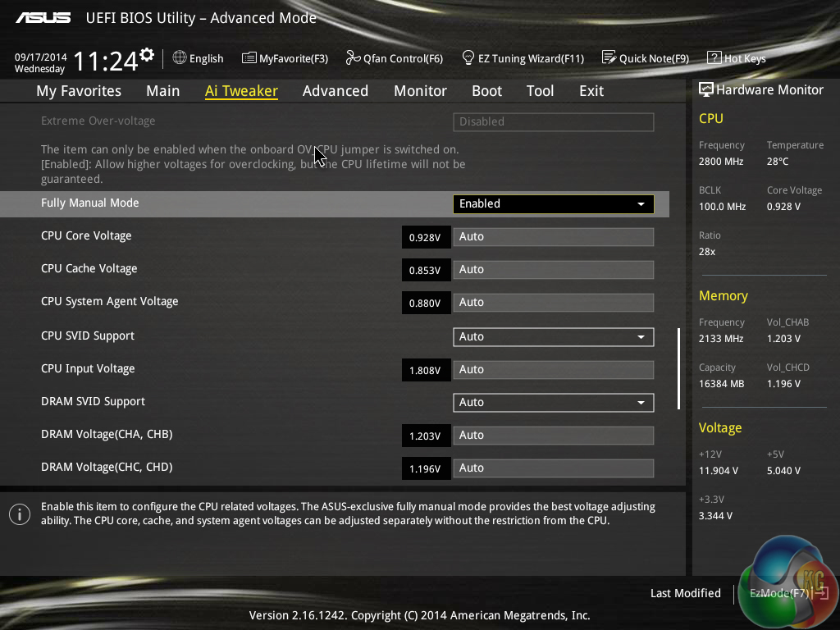This screenshot has height=630, width=840.
Task: Select the CPU Input Voltage label
Action: pyautogui.click(x=88, y=368)
